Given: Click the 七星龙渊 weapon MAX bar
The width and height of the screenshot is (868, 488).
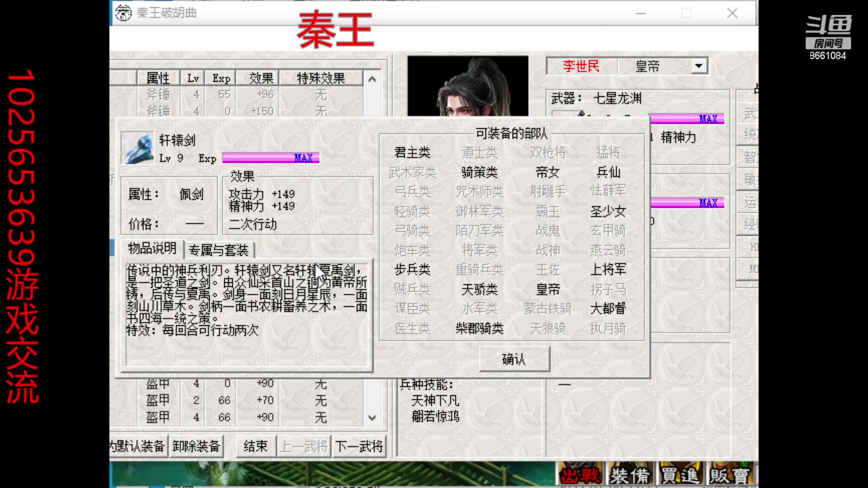Looking at the screenshot, I should (687, 119).
